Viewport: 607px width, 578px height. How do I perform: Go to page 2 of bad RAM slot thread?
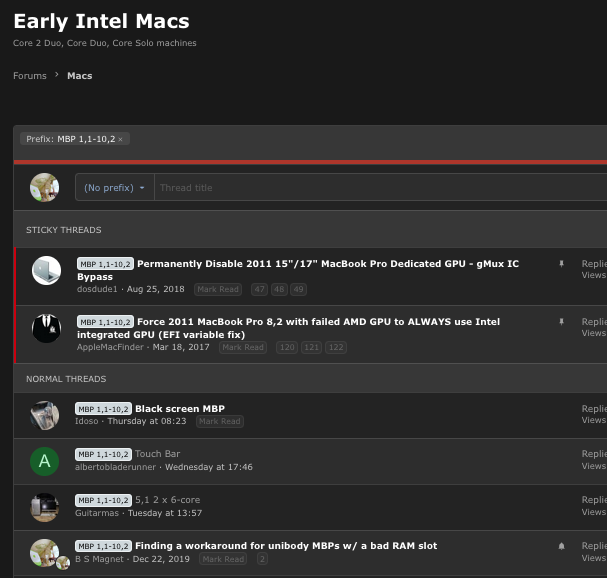pos(262,559)
